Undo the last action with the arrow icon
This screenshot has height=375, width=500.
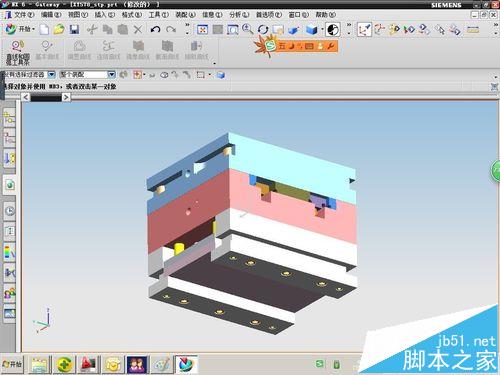click(x=155, y=29)
